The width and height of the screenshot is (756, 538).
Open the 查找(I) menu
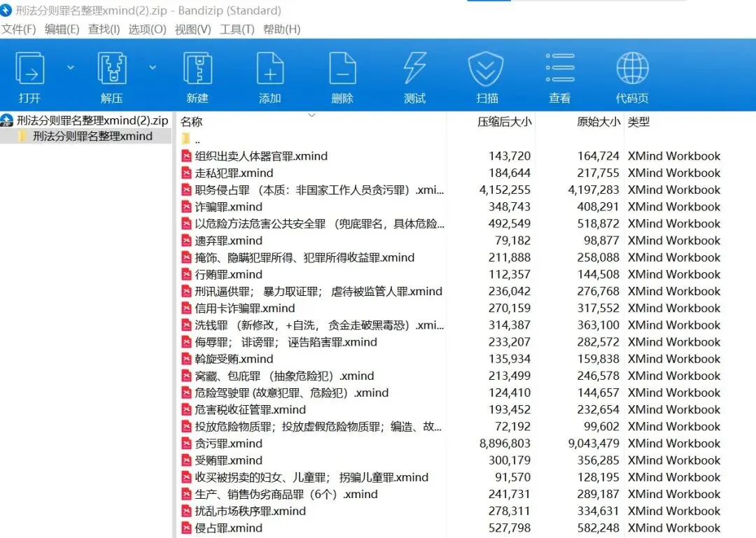click(104, 29)
